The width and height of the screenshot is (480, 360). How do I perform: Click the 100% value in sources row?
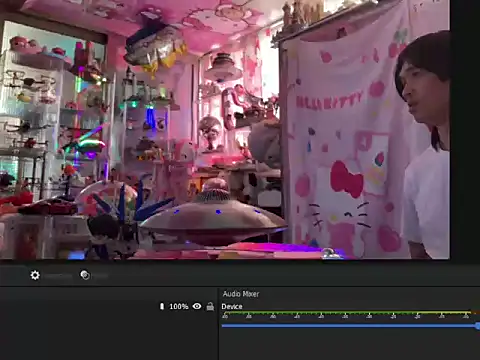click(179, 306)
